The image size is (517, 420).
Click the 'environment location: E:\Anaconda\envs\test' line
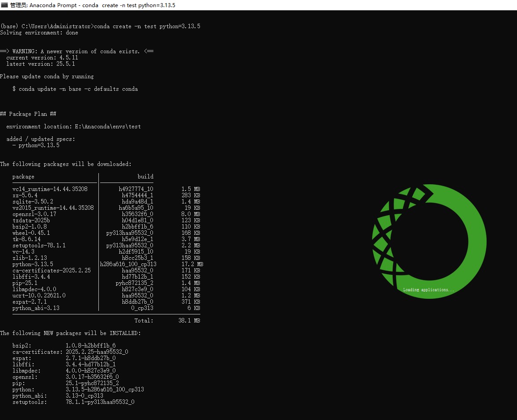[73, 127]
